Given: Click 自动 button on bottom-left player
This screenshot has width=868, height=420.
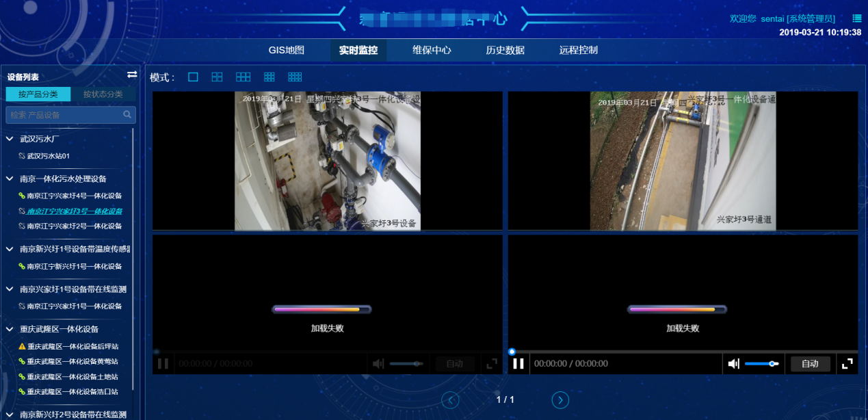Looking at the screenshot, I should tap(455, 364).
